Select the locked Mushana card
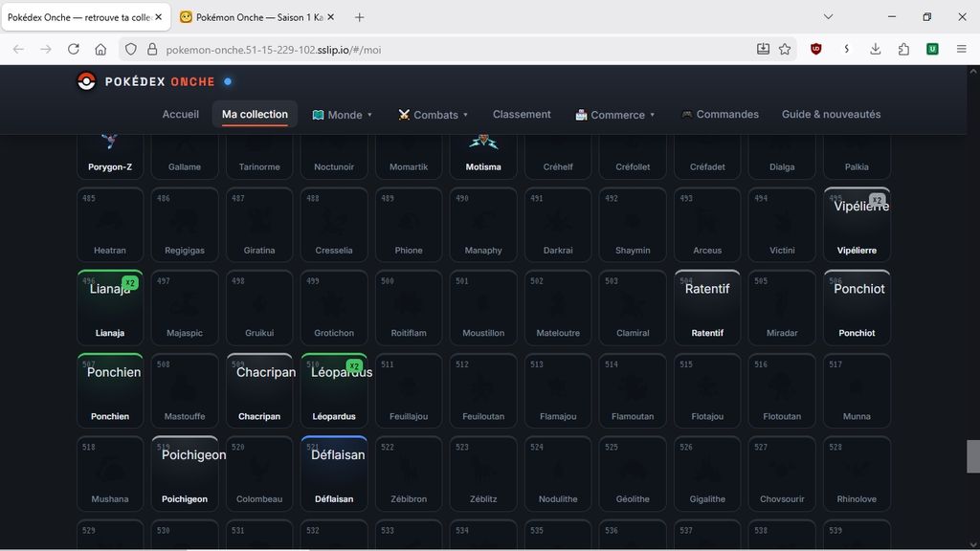This screenshot has width=980, height=551. pyautogui.click(x=110, y=474)
